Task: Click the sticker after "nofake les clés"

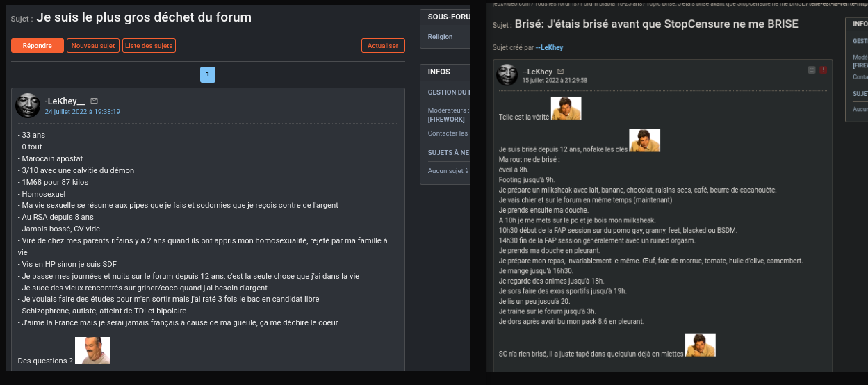Action: click(x=644, y=140)
